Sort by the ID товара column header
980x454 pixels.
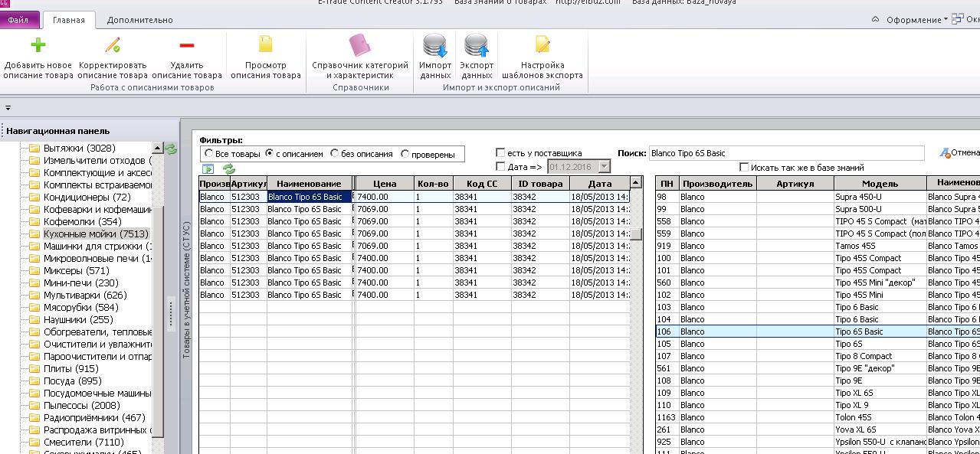[x=540, y=184]
